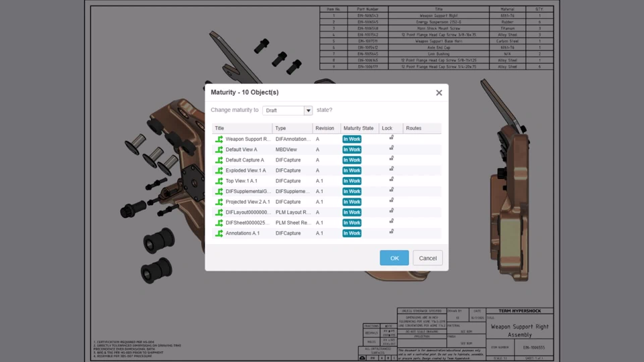The height and width of the screenshot is (362, 644).
Task: Click the In Work badge for DIFLayout0000000...
Action: 352,213
